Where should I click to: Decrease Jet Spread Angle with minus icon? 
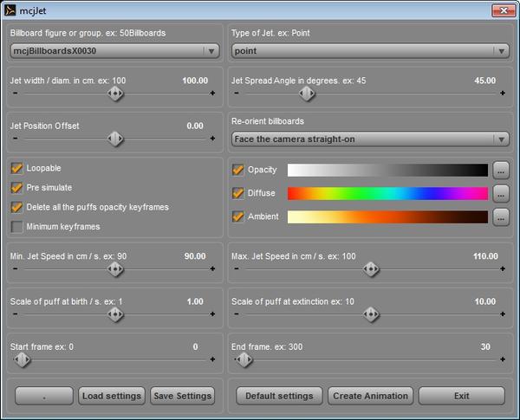(236, 94)
